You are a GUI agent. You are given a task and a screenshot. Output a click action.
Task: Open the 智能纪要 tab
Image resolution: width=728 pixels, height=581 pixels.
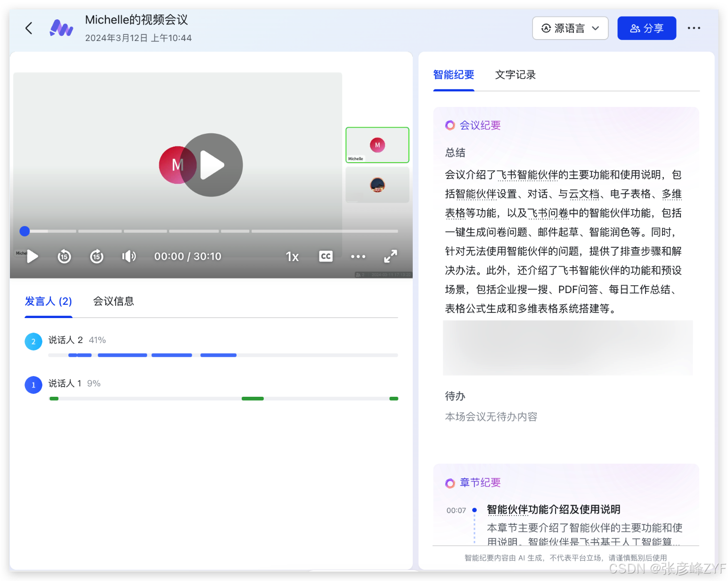pos(454,74)
